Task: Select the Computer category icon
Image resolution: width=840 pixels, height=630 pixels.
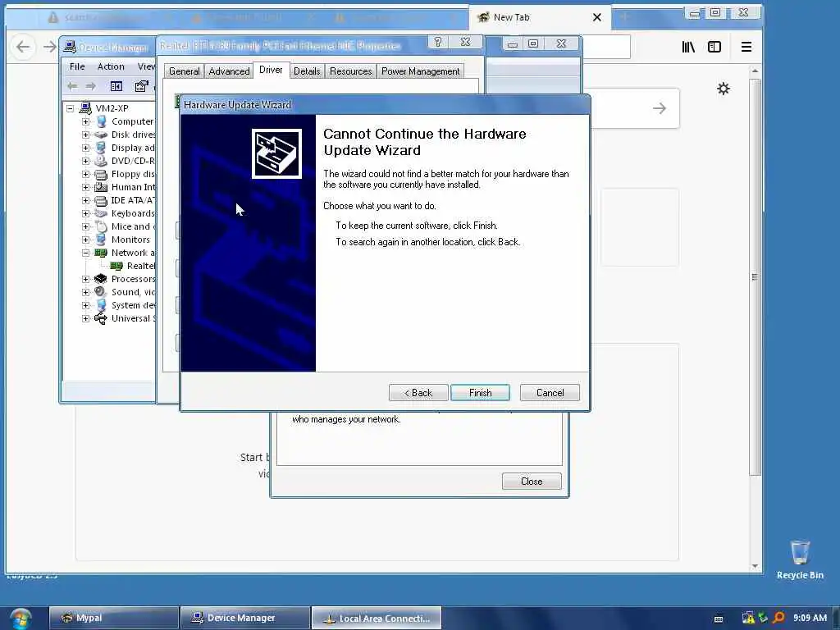Action: (101, 121)
